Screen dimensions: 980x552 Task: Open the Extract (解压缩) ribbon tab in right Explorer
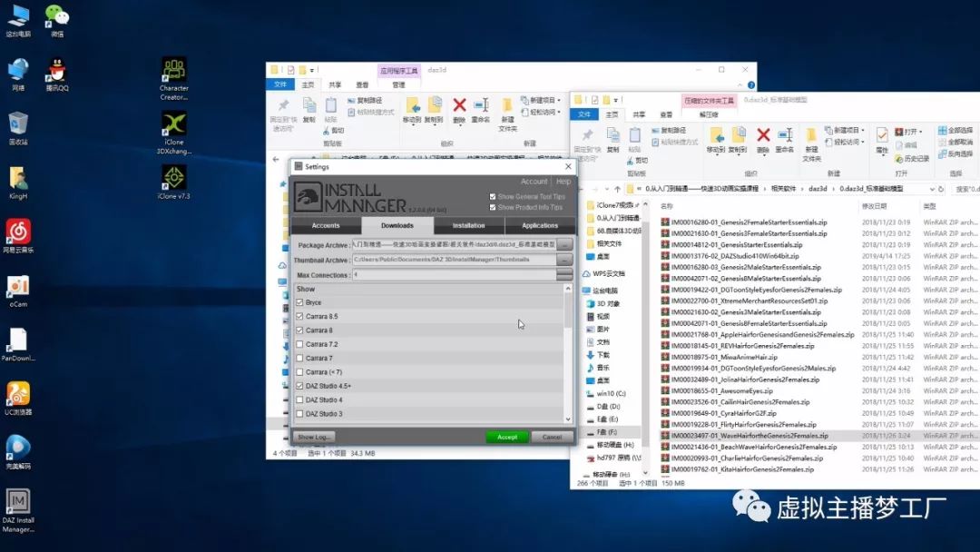[x=709, y=114]
